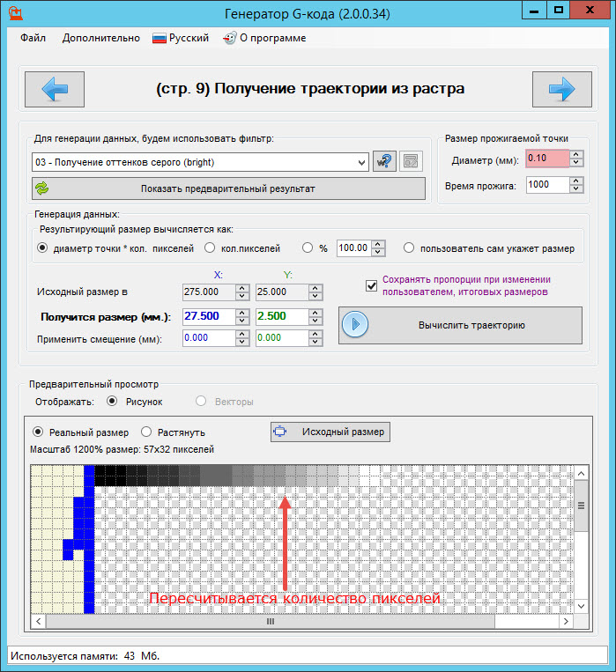Screen dimensions: 616x672
Task: Increase Диаметр value with up arrow
Action: [576, 154]
